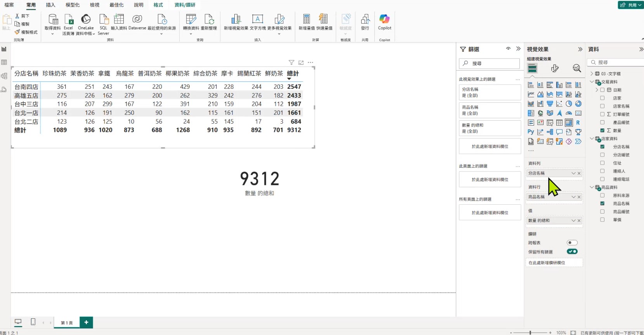The image size is (644, 335).
Task: Select the pie chart visual type
Action: pyautogui.click(x=569, y=104)
